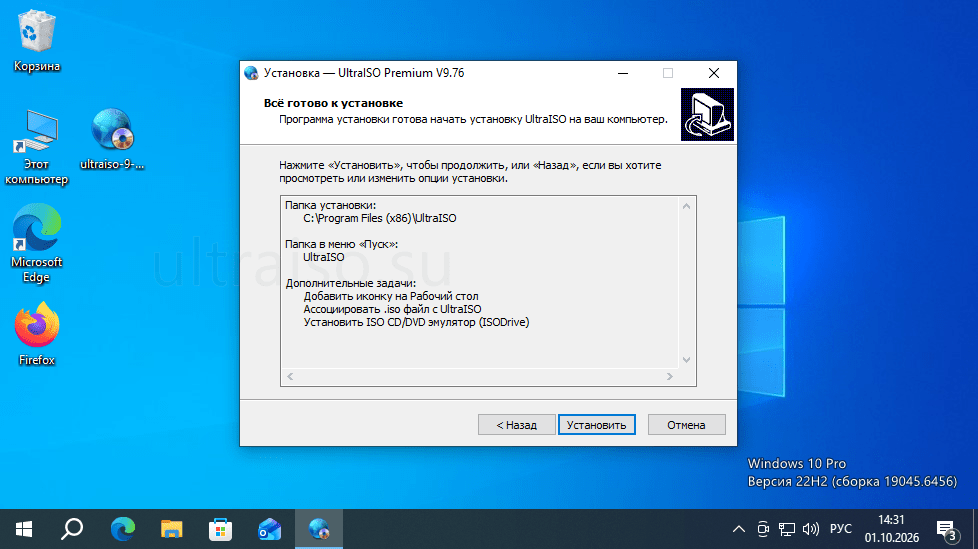Click the window title «Установка — UltraISO Premium V9.76»
Screen dimensions: 978x549
tap(364, 73)
